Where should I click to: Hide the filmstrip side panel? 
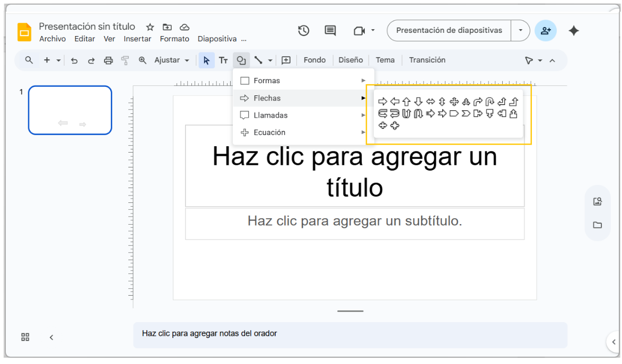(51, 338)
